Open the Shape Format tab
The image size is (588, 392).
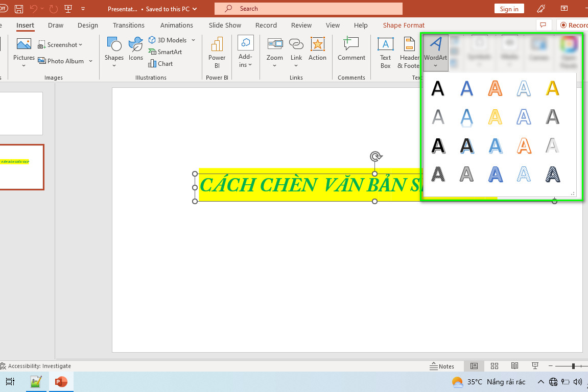[x=404, y=25]
